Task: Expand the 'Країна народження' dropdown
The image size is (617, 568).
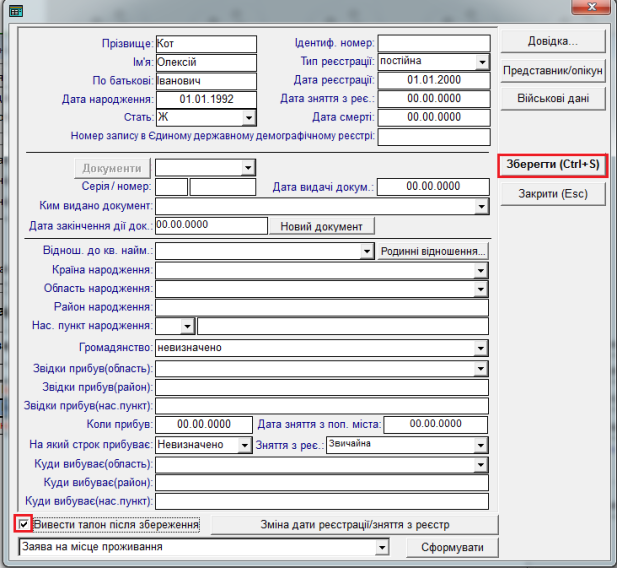Action: coord(481,271)
